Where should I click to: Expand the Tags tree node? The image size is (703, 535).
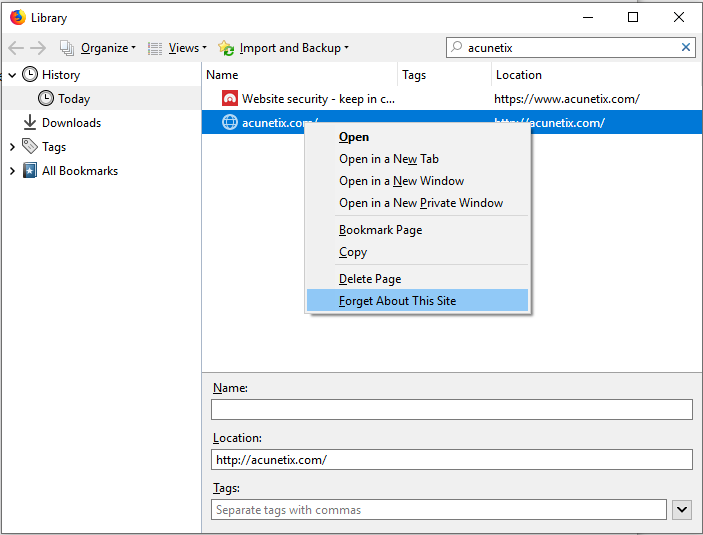pos(13,147)
